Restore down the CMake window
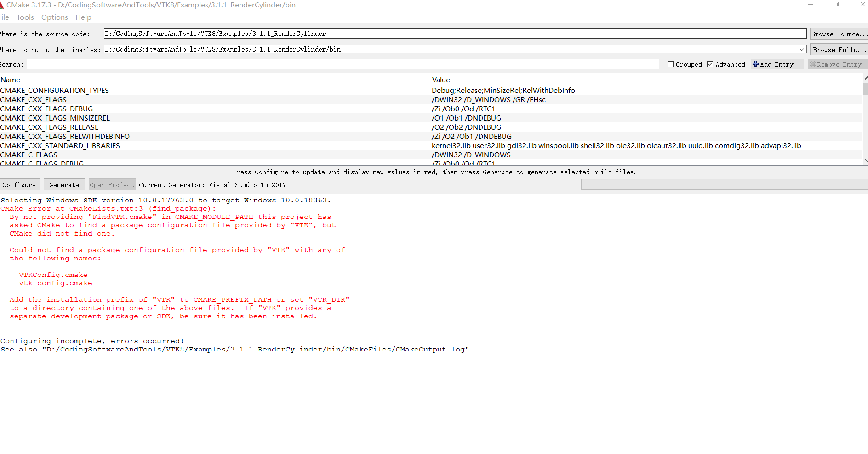 click(836, 5)
